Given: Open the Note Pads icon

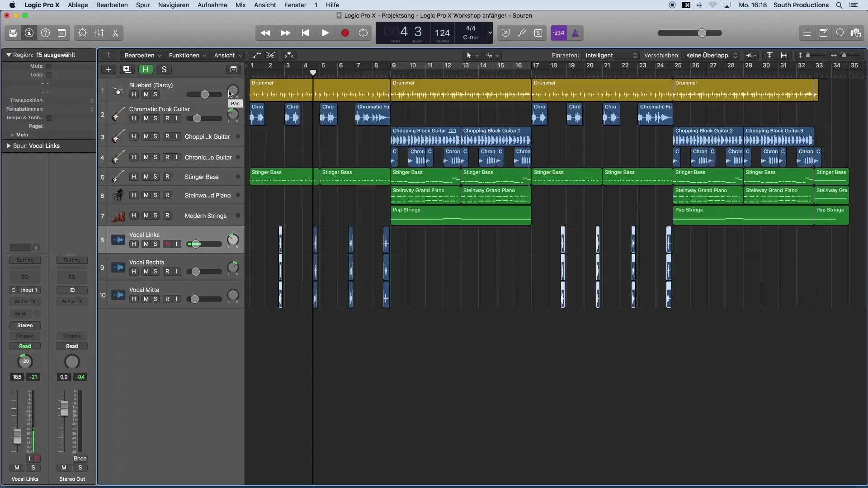Looking at the screenshot, I should coord(824,33).
